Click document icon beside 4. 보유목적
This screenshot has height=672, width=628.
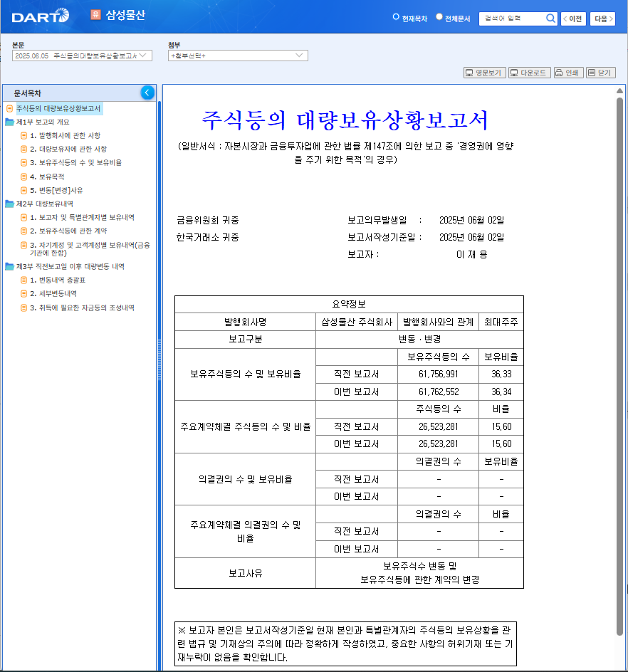[x=24, y=177]
